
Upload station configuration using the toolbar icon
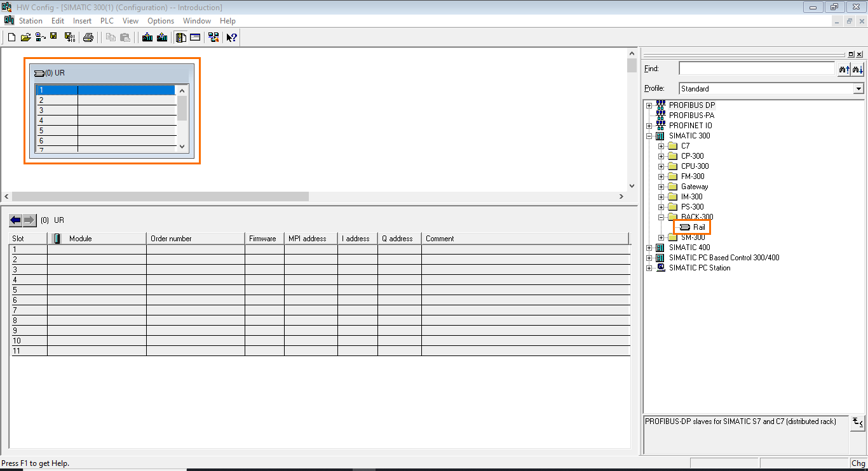161,37
